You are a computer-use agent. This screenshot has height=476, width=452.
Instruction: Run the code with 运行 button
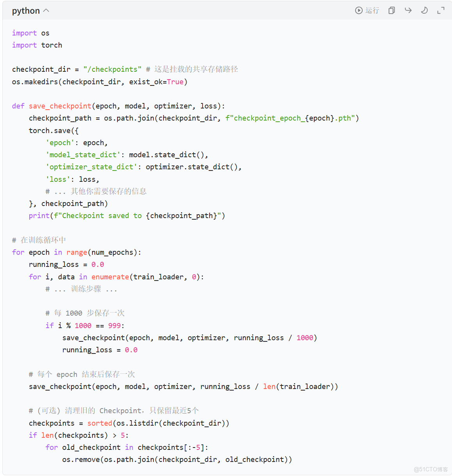[x=367, y=11]
